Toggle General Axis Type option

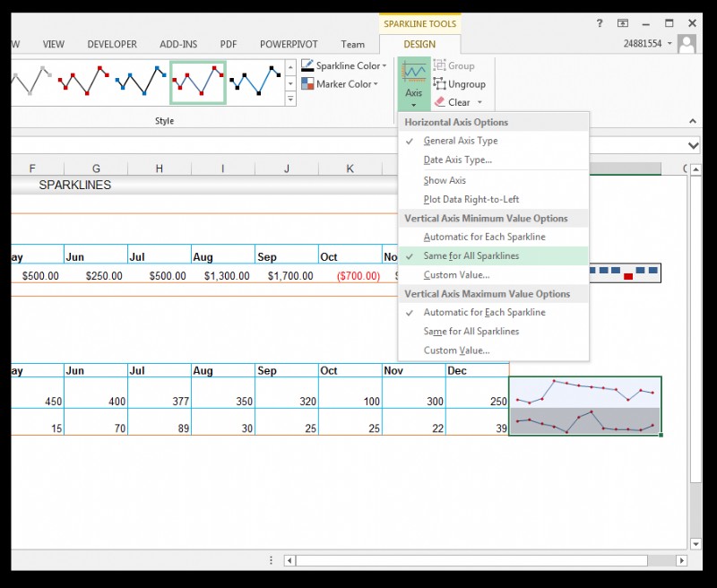pyautogui.click(x=460, y=141)
